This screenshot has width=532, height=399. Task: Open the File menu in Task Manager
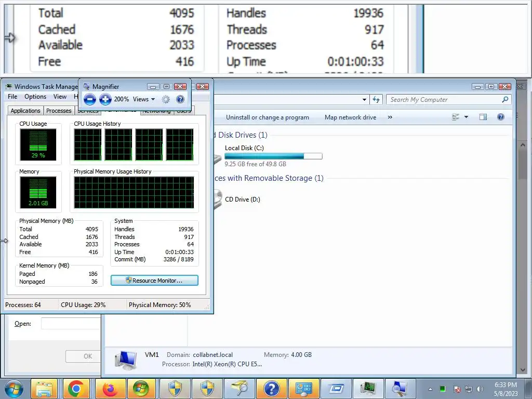(x=12, y=97)
